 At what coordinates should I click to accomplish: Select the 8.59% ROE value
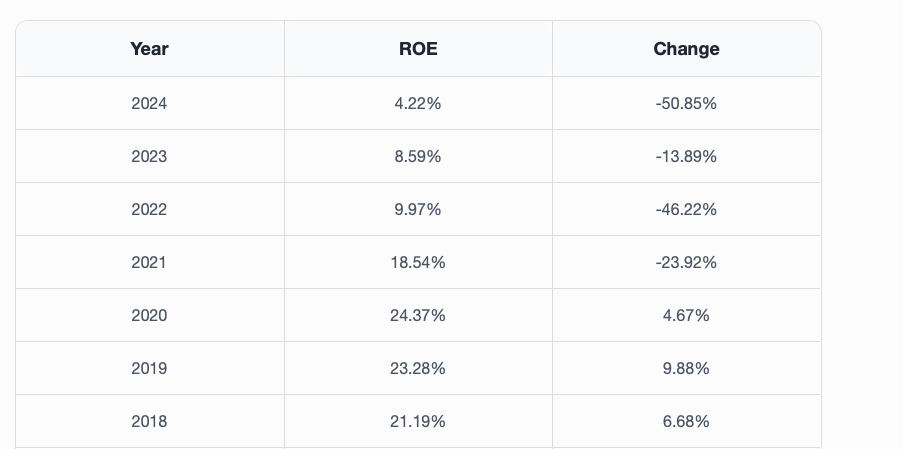click(x=418, y=156)
